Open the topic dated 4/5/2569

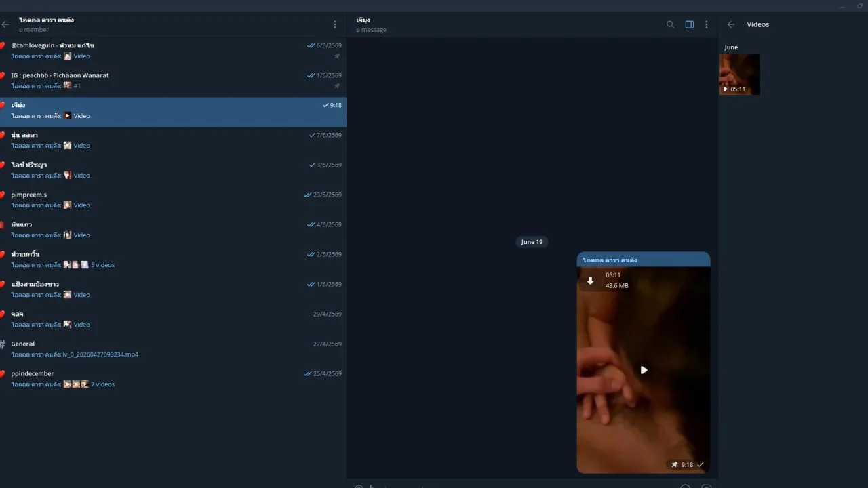[173, 230]
